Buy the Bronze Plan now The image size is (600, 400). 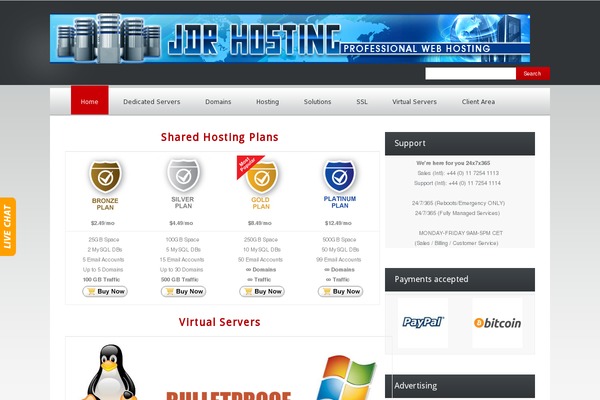(105, 291)
